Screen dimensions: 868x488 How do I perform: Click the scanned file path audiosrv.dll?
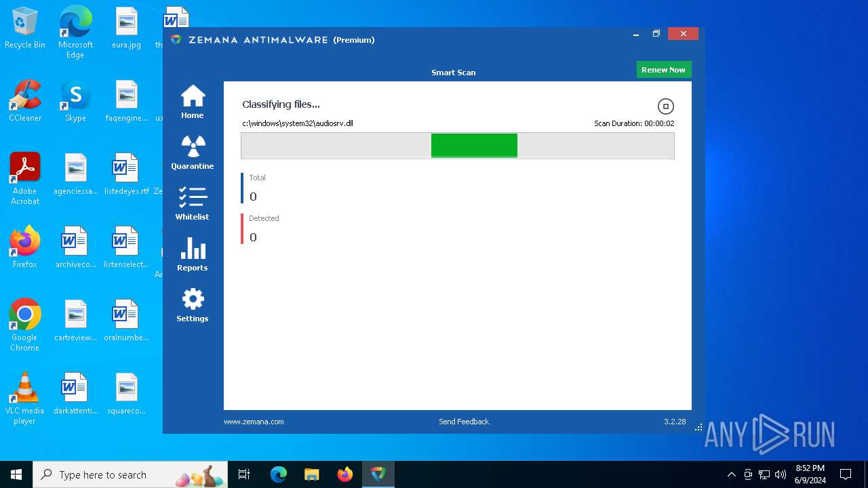click(x=298, y=123)
